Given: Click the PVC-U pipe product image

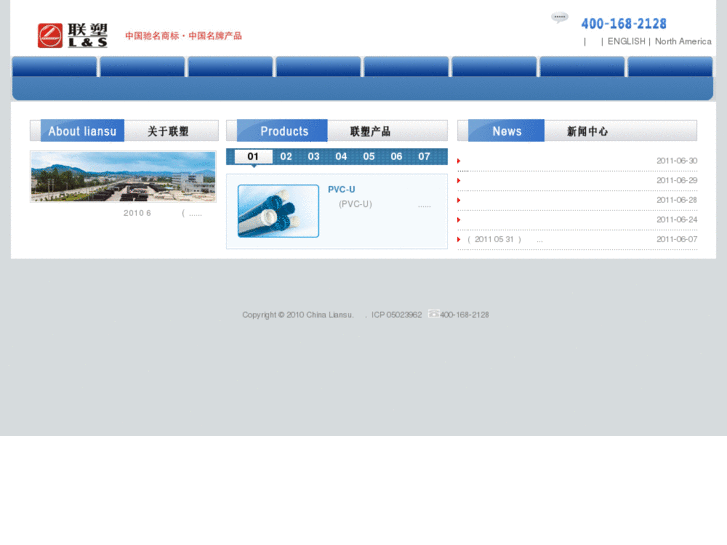Looking at the screenshot, I should tap(278, 211).
